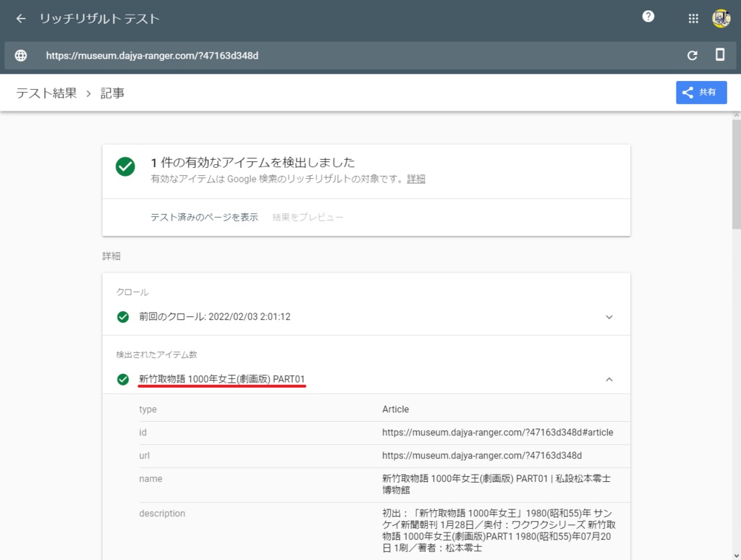741x560 pixels.
Task: Click the green success checkmark at the top
Action: 125,167
